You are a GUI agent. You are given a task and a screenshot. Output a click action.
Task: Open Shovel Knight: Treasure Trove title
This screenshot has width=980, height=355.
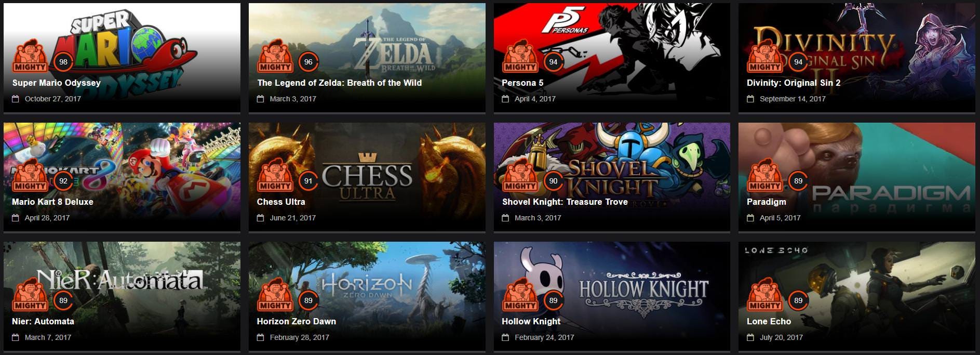[565, 202]
